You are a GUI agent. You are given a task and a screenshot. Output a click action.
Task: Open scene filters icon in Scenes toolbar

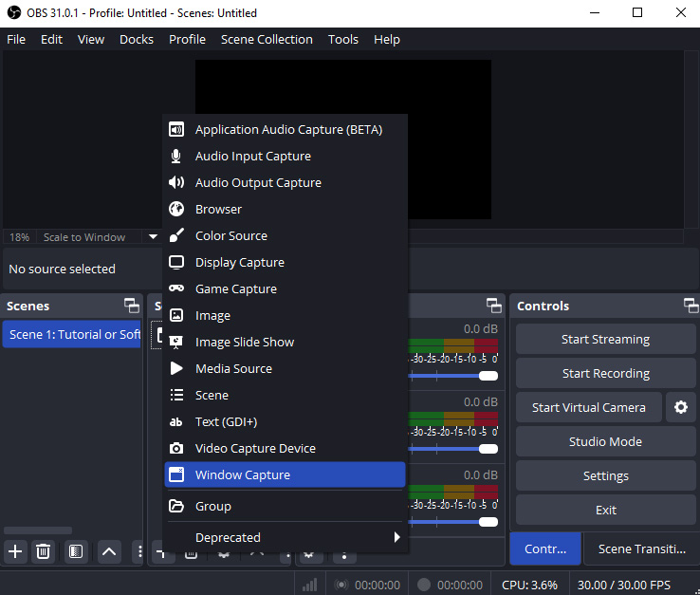(76, 551)
